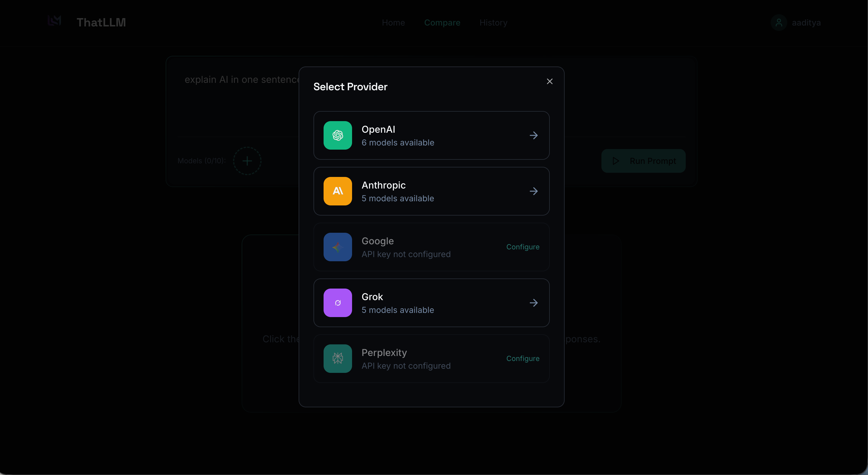Click the OpenAI logo icon
Image resolution: width=868 pixels, height=475 pixels.
338,135
